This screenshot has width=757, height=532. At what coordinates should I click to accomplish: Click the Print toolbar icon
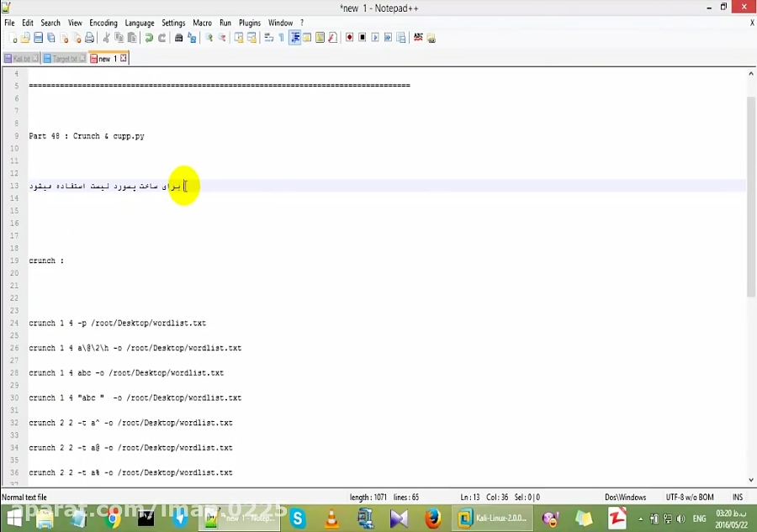coord(90,38)
